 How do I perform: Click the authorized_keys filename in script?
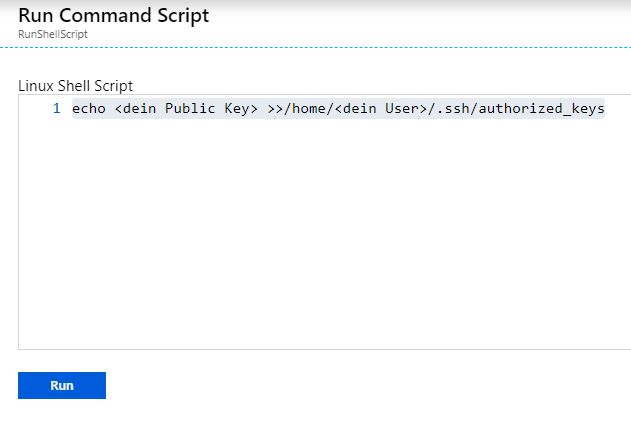[x=541, y=108]
